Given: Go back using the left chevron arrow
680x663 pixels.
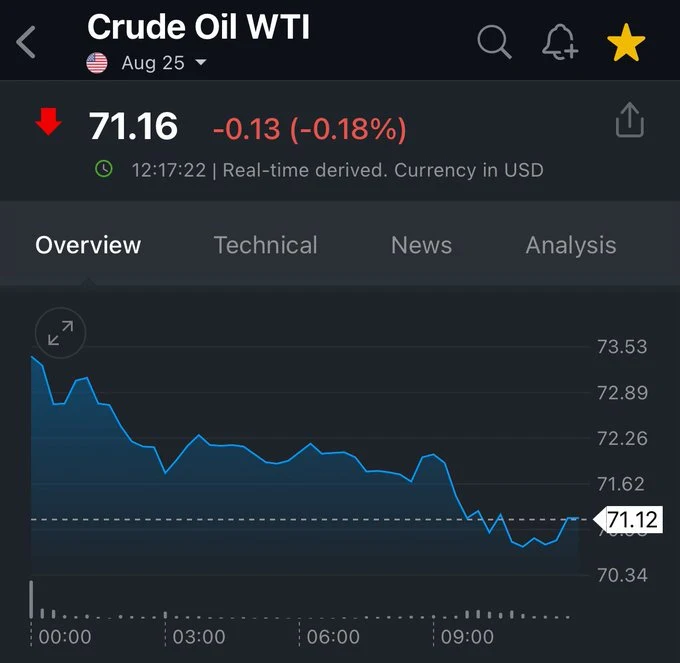Looking at the screenshot, I should click(26, 42).
